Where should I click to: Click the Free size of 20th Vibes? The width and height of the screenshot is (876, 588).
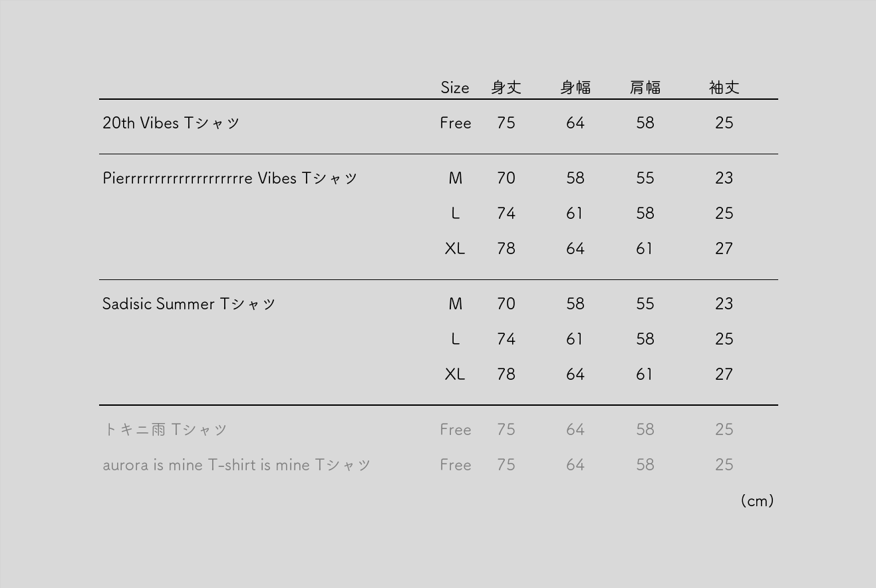coord(456,123)
